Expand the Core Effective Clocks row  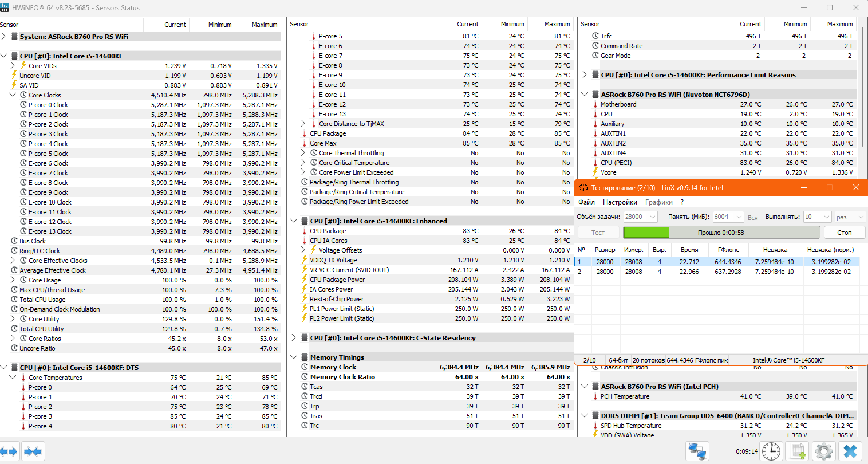click(13, 261)
